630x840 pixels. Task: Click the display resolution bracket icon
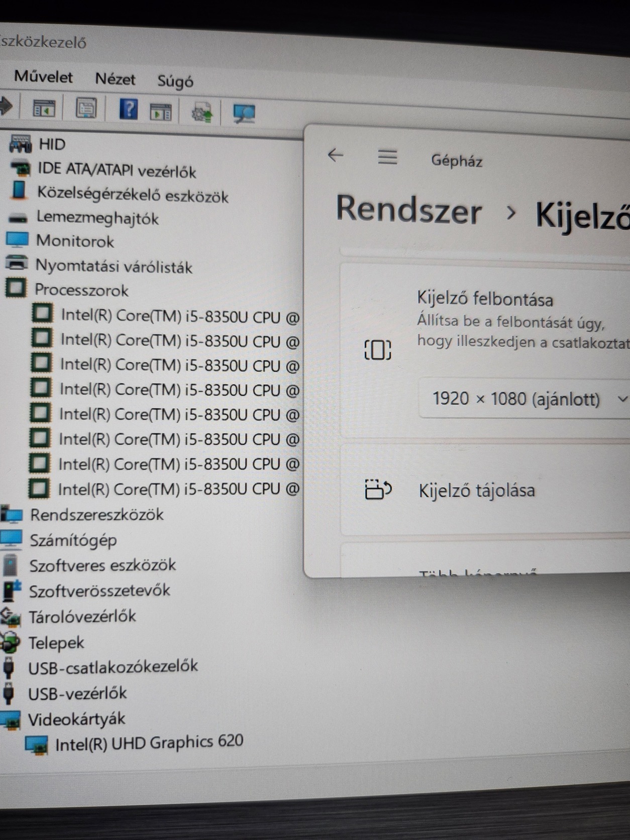tap(377, 350)
